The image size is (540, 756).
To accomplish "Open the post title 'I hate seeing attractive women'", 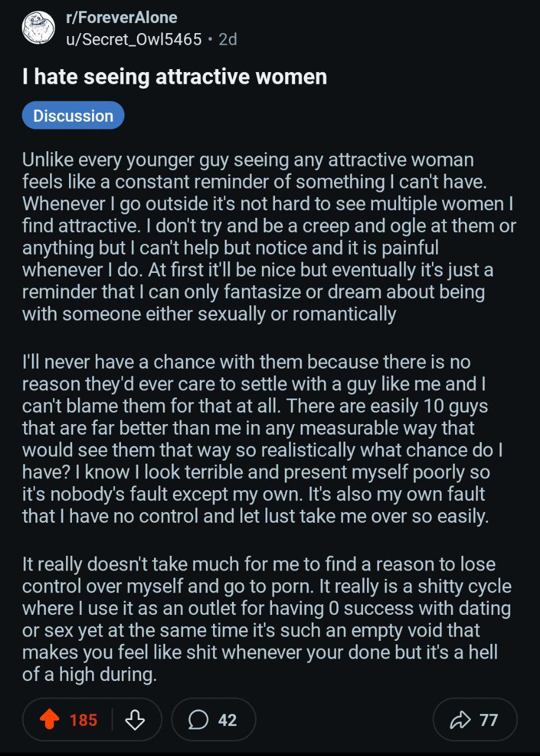I will [x=175, y=77].
